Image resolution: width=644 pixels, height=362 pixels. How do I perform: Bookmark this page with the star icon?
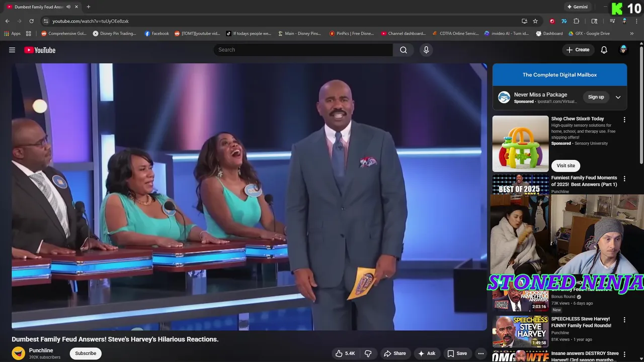point(535,21)
